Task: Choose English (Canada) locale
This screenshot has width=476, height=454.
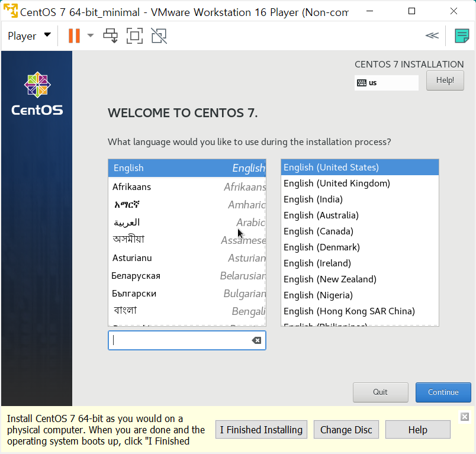Action: 360,231
